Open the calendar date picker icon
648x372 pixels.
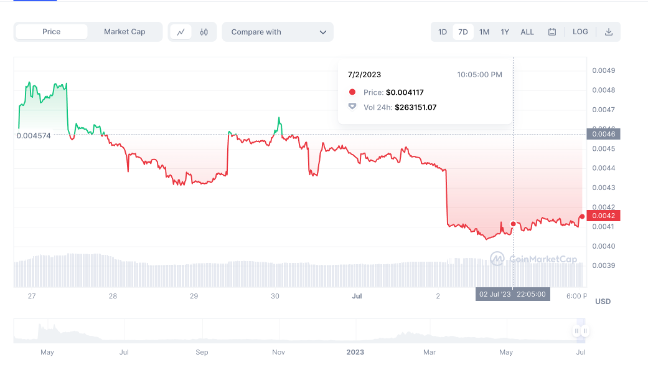point(552,32)
